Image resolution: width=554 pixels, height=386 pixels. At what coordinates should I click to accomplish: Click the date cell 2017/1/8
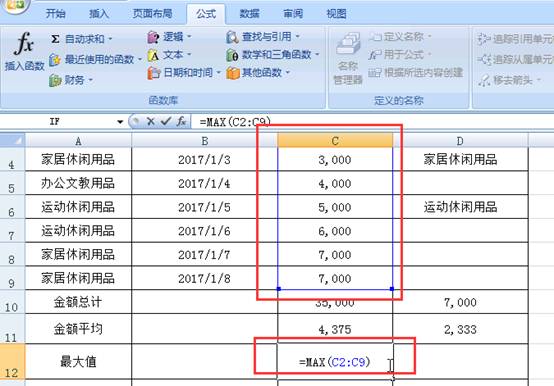(x=204, y=278)
